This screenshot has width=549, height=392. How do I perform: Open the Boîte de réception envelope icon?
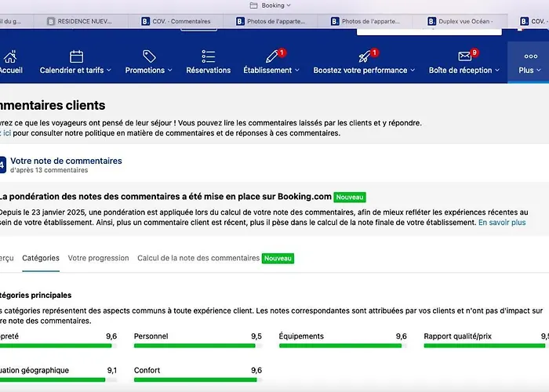click(x=464, y=56)
